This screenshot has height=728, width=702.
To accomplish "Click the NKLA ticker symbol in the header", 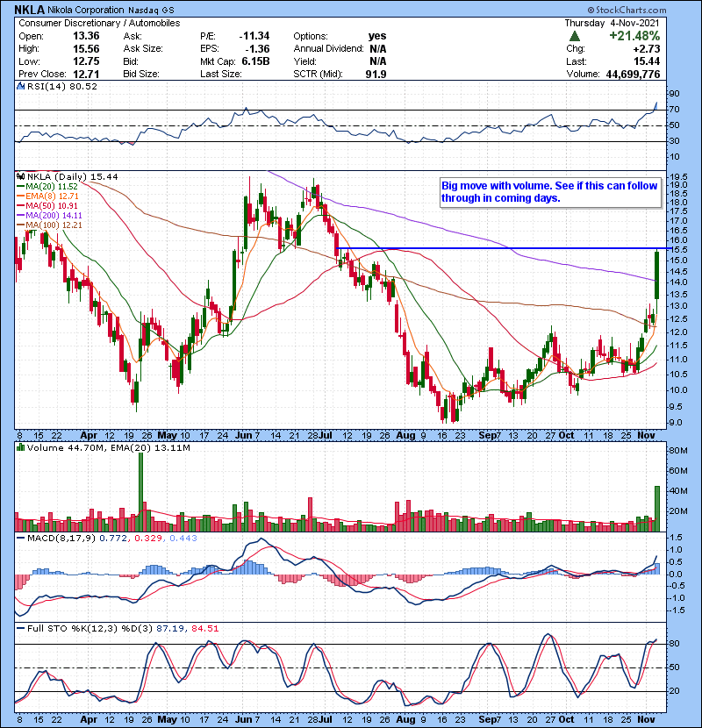I will tap(29, 10).
